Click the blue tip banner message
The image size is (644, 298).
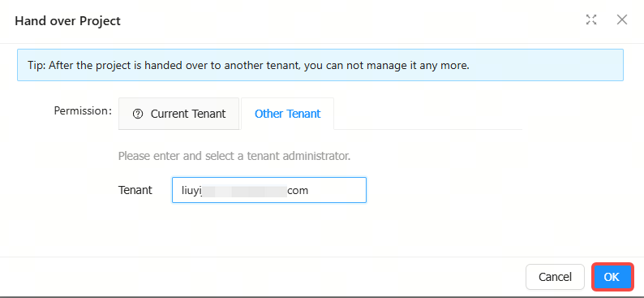tap(320, 65)
